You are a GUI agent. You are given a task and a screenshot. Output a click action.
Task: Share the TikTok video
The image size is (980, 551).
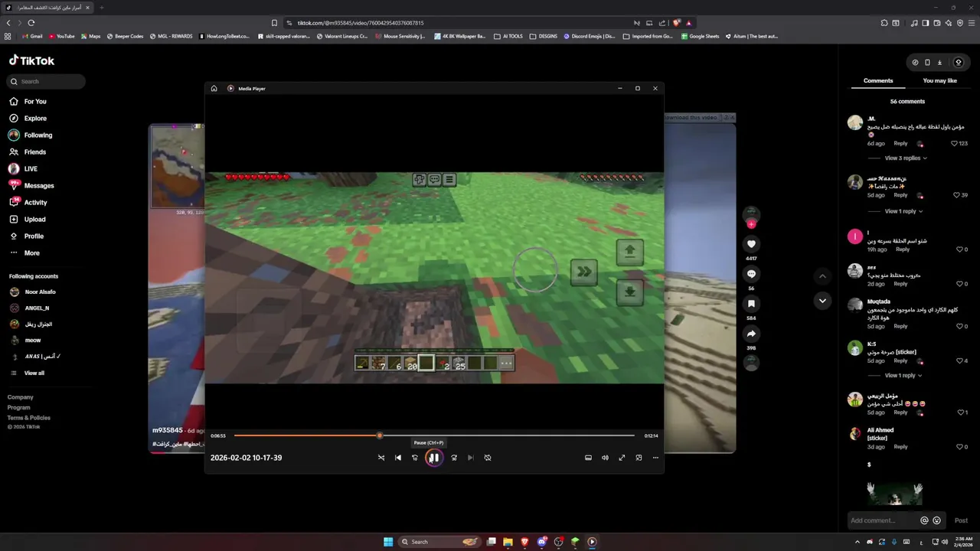(x=751, y=334)
